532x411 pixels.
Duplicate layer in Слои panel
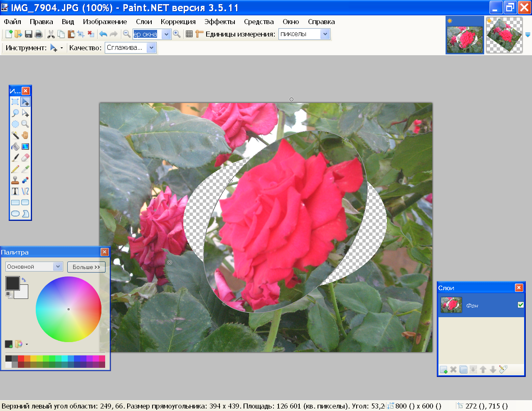tap(463, 369)
